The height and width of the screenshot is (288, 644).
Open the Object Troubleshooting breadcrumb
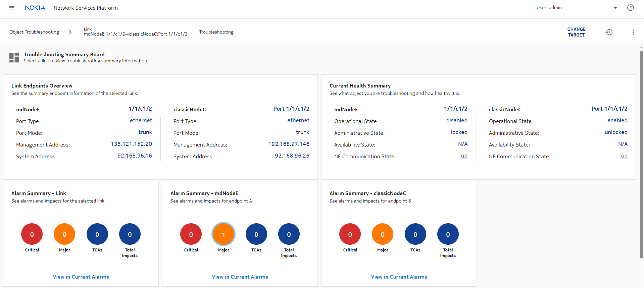pos(34,32)
